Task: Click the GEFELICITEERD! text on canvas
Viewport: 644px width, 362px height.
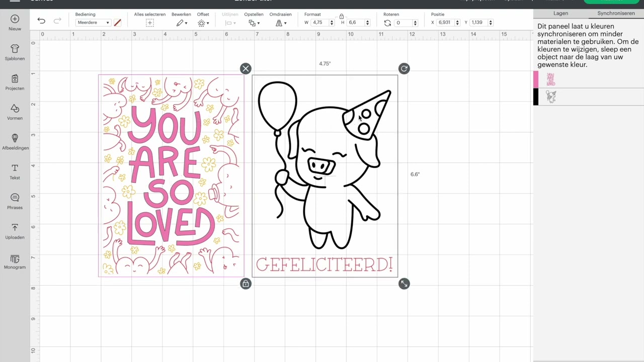Action: click(x=325, y=265)
